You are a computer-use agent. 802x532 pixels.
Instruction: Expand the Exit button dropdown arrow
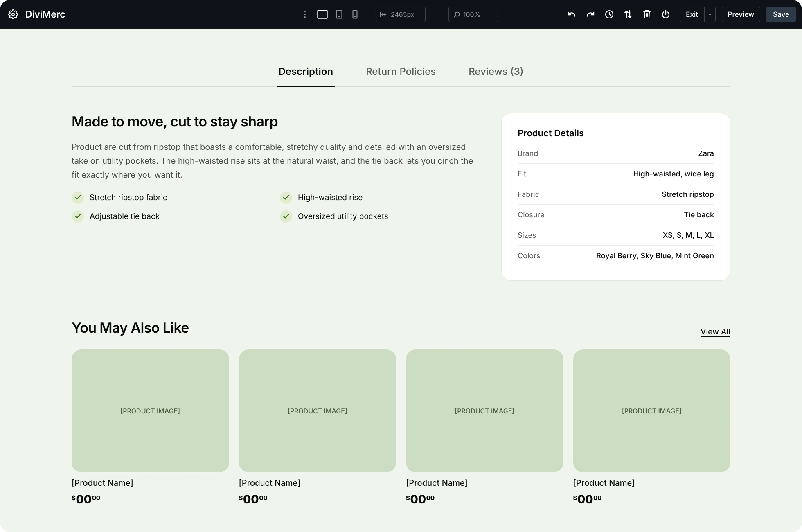point(710,14)
